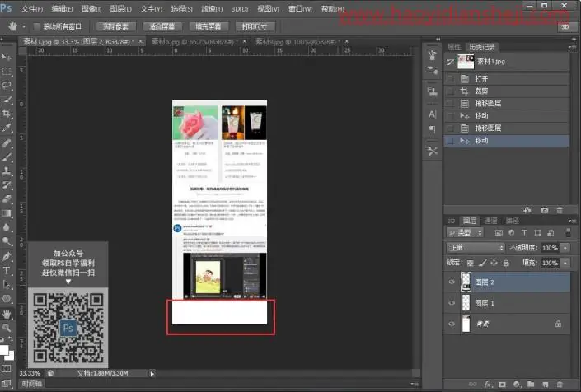Viewport: 581px width, 392px height.
Task: Select the Dodge tool
Action: (7, 242)
